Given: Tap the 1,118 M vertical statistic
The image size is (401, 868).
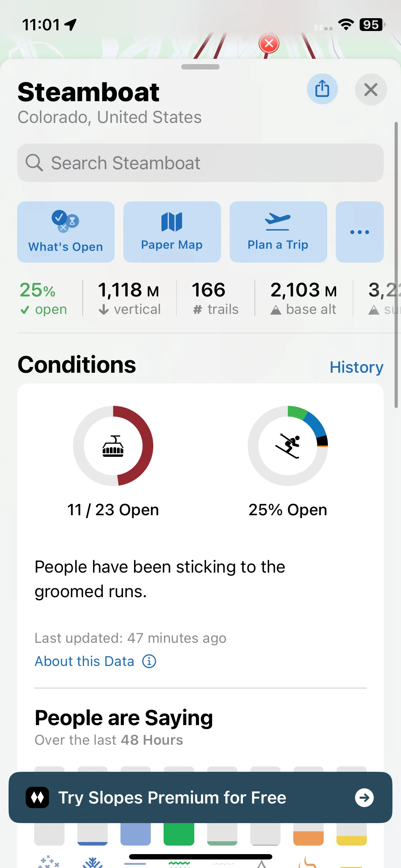Looking at the screenshot, I should pyautogui.click(x=129, y=299).
